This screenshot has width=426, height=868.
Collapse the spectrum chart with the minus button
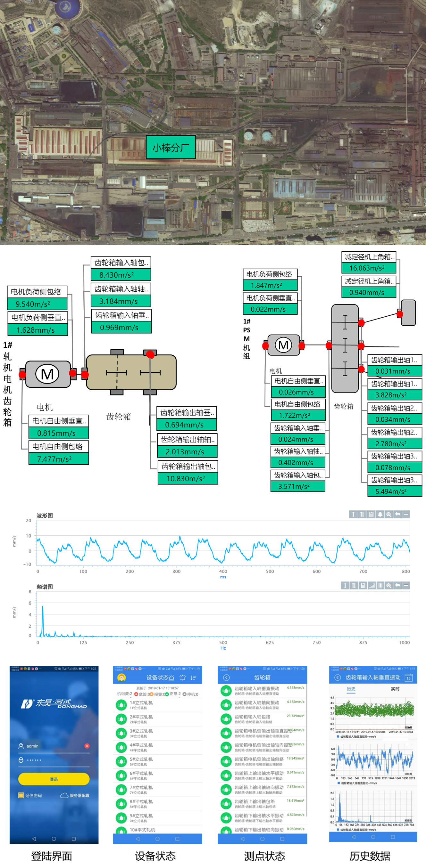(406, 585)
